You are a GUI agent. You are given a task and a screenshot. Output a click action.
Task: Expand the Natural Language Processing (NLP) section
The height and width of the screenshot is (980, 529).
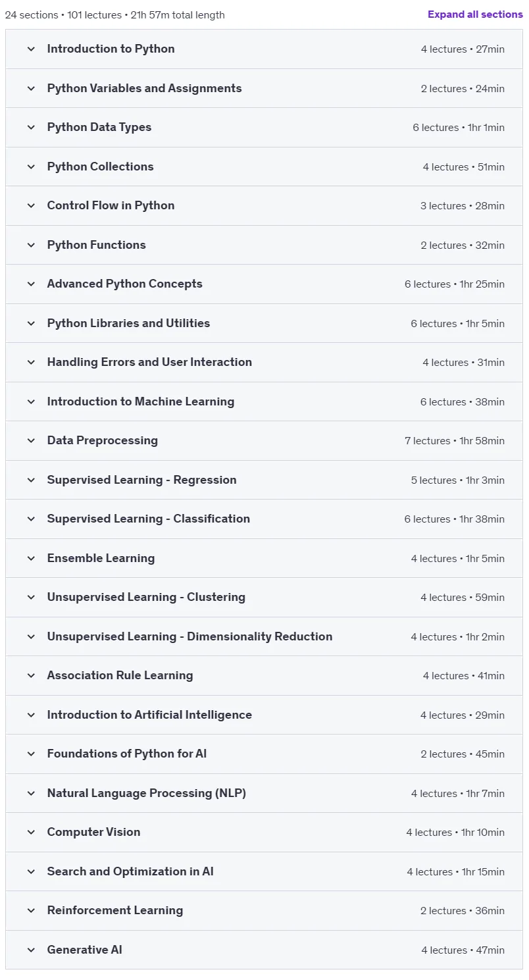click(x=264, y=793)
